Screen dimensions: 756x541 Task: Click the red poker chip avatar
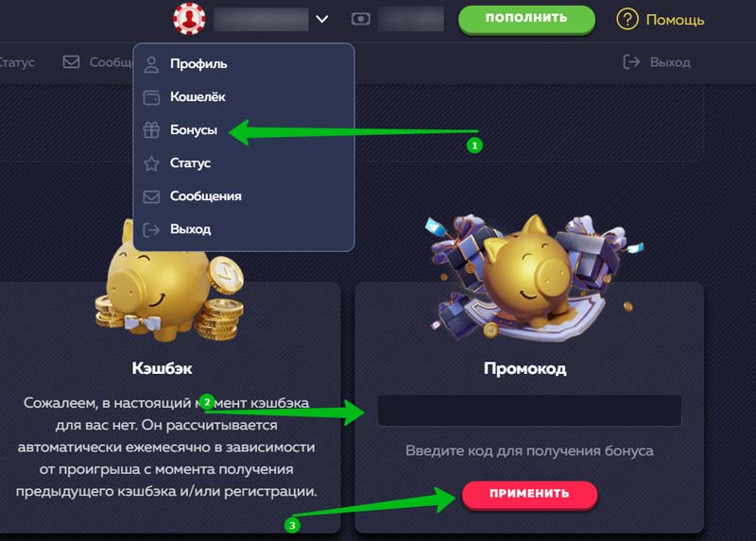tap(189, 19)
